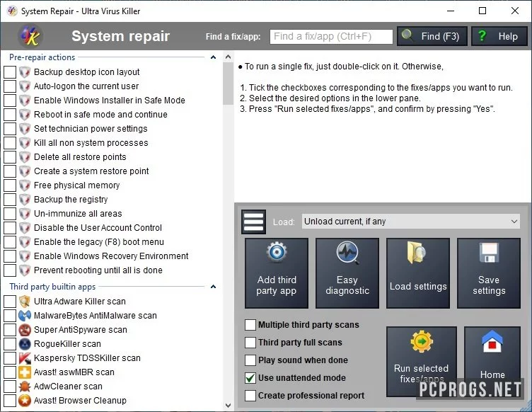Click fix list scrollbar down arrow

pyautogui.click(x=228, y=405)
